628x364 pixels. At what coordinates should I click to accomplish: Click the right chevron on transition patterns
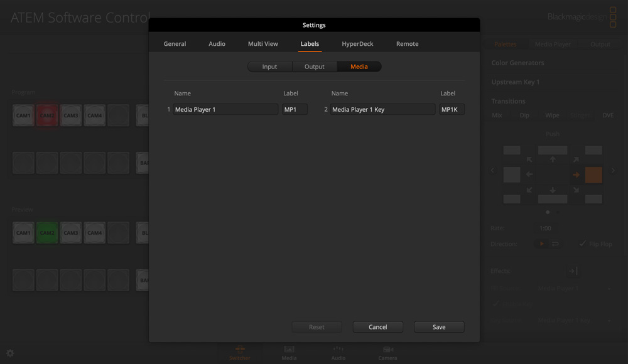tap(613, 170)
